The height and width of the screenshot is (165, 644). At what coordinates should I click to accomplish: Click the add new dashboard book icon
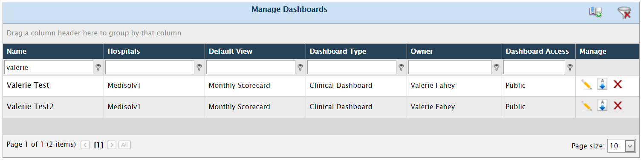pyautogui.click(x=595, y=12)
